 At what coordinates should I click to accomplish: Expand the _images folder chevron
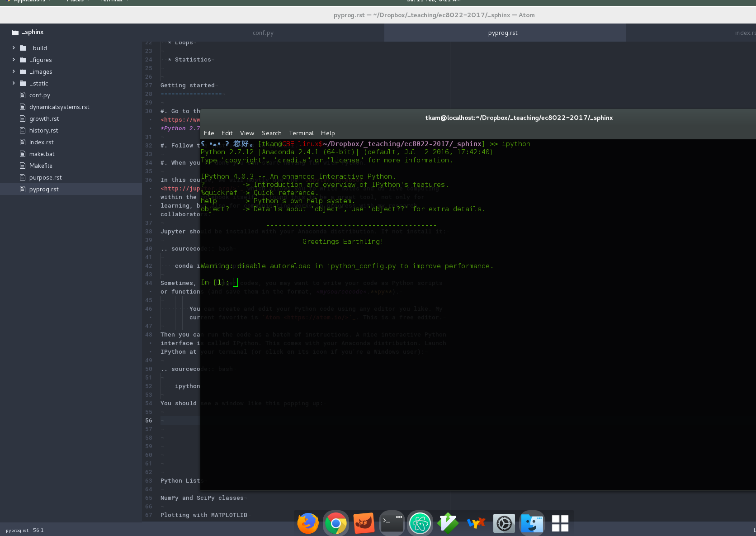click(14, 71)
